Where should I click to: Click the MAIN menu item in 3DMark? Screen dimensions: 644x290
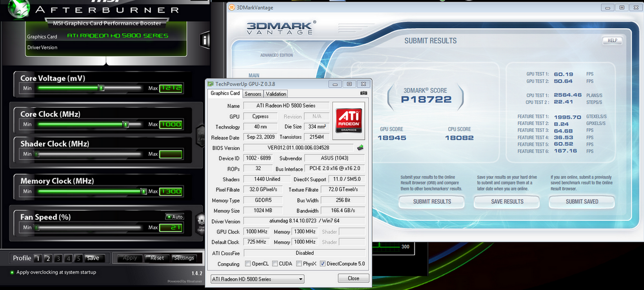point(254,76)
